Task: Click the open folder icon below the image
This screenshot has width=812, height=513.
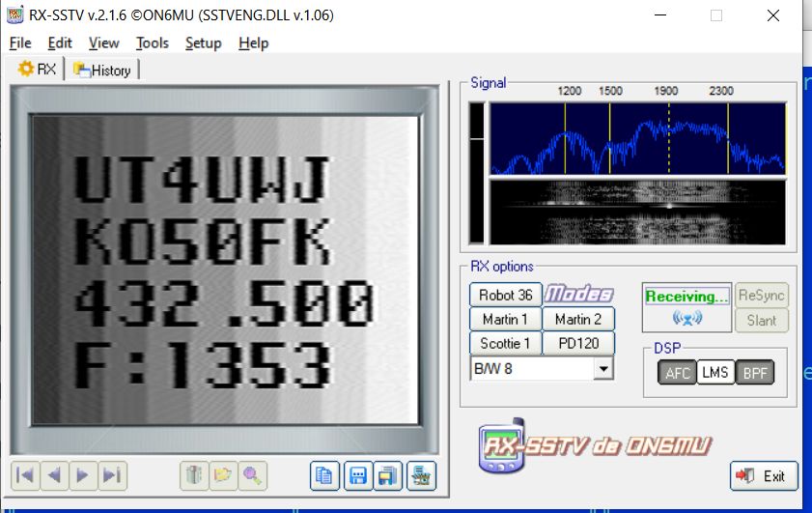Action: tap(224, 475)
